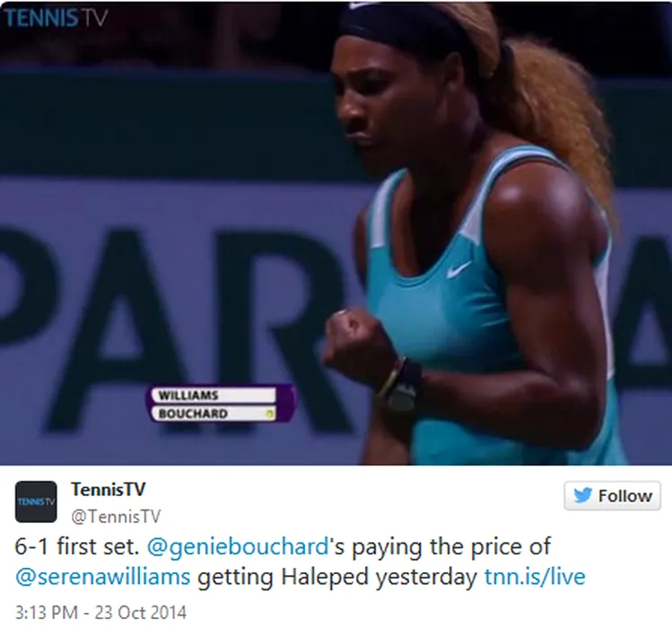This screenshot has width=672, height=628.
Task: Open the @geniebouchard mention link
Action: [x=238, y=546]
